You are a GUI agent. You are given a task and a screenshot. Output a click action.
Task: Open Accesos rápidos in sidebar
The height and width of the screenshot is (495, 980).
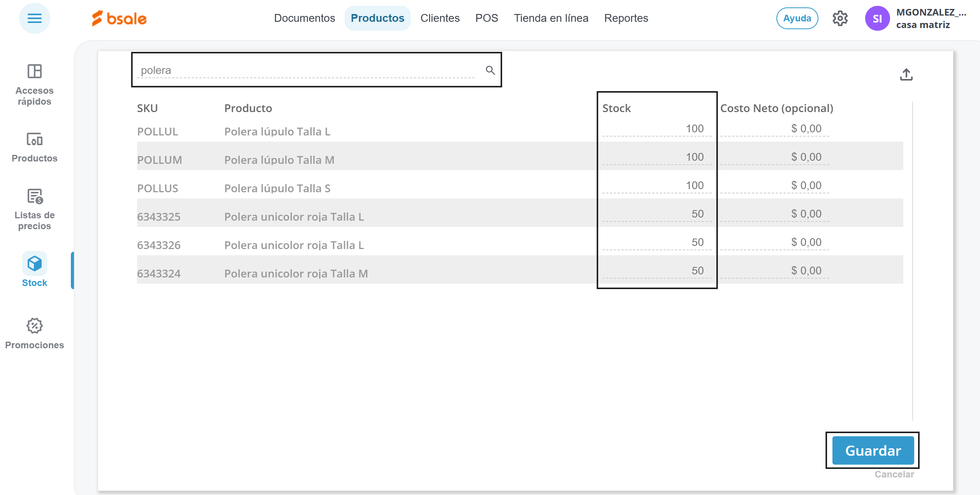pyautogui.click(x=34, y=84)
